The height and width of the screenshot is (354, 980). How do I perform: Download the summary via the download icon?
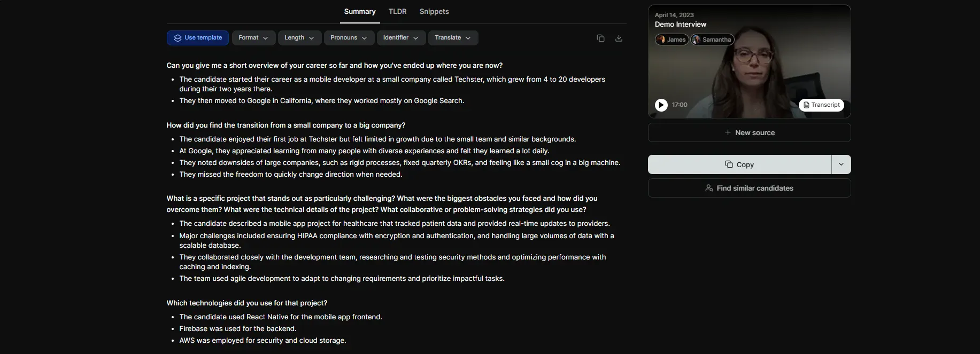point(619,38)
